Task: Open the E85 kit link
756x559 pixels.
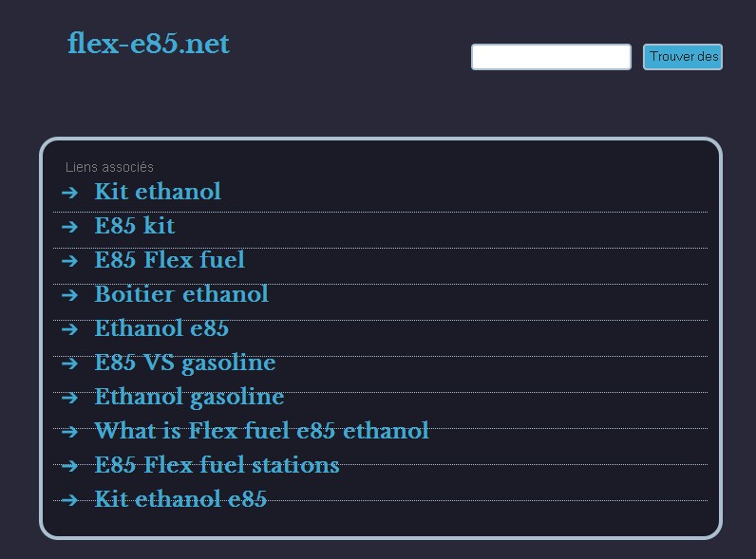Action: pos(135,226)
